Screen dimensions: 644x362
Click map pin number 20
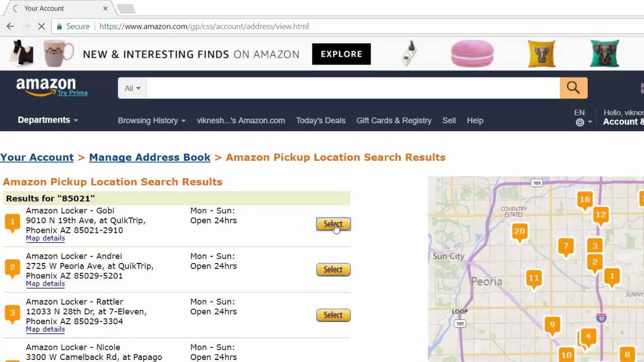[x=519, y=232]
